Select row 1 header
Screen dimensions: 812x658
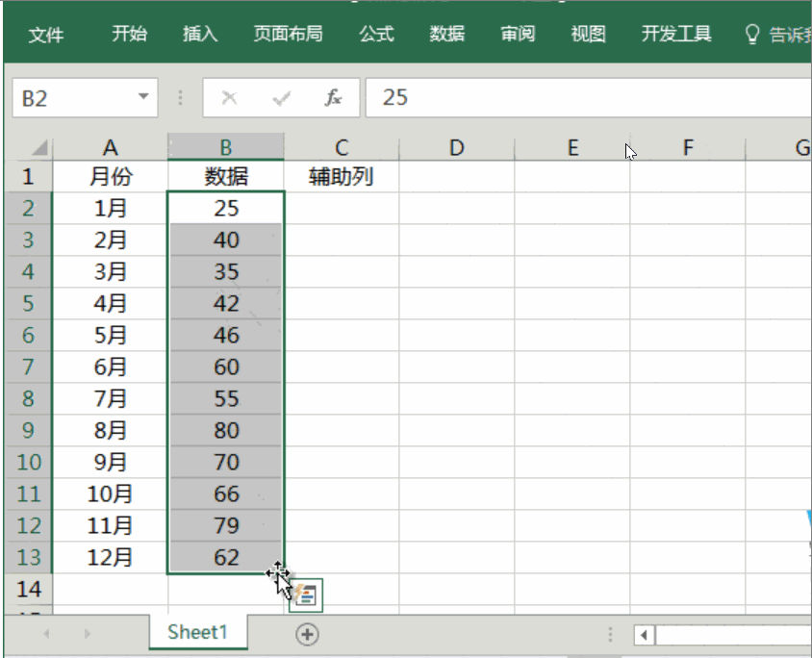[28, 177]
